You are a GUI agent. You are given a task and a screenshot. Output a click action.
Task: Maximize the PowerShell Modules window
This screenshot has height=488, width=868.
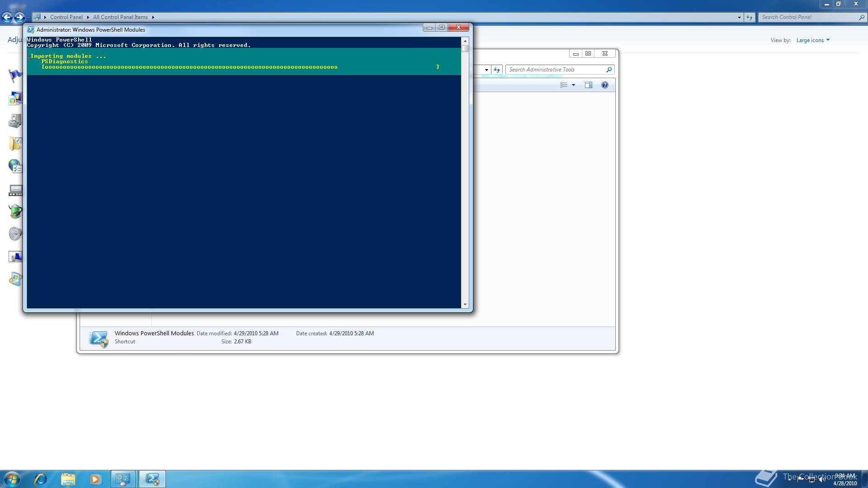(x=442, y=28)
